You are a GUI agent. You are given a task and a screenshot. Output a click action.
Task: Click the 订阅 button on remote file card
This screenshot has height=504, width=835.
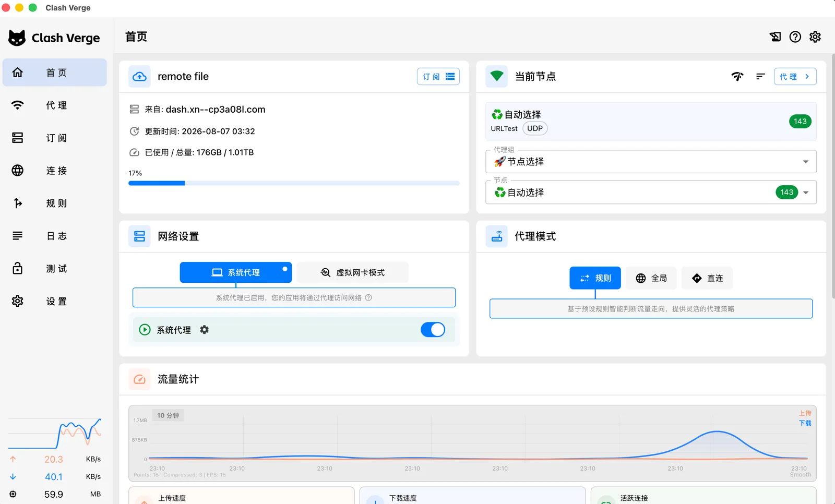438,76
